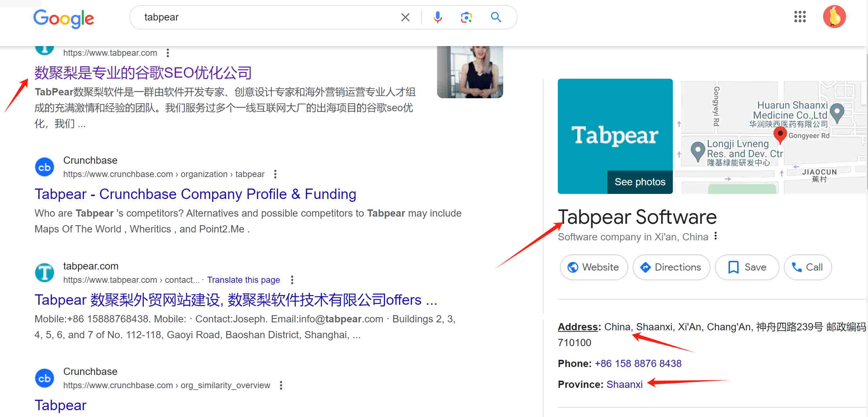Open options menu for tabpear.com result
The width and height of the screenshot is (868, 417).
click(x=168, y=53)
